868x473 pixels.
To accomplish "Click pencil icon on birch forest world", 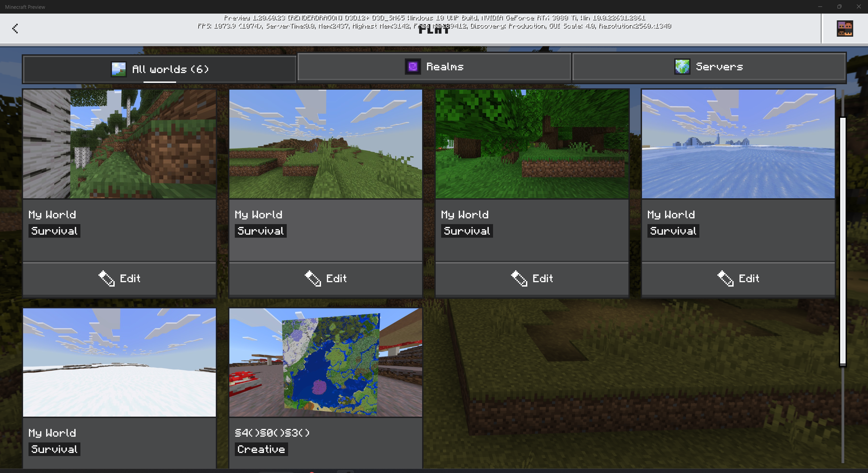I will [x=107, y=278].
